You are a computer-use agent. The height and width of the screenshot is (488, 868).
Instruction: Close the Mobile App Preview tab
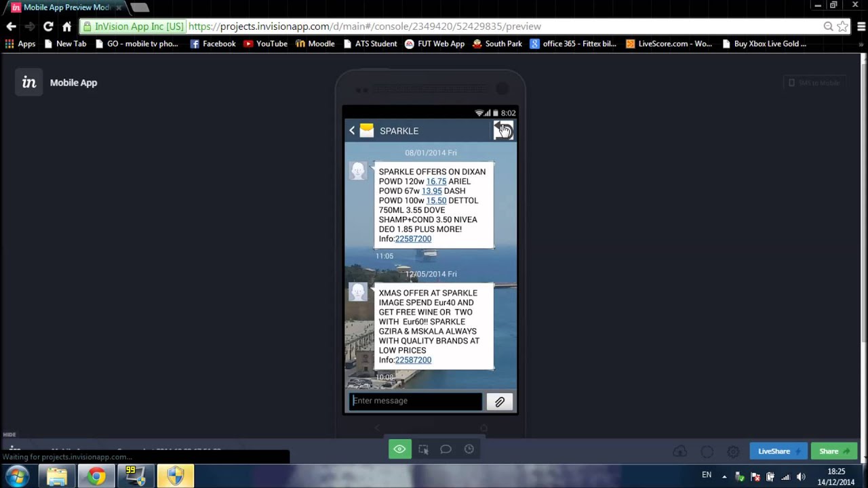[119, 7]
